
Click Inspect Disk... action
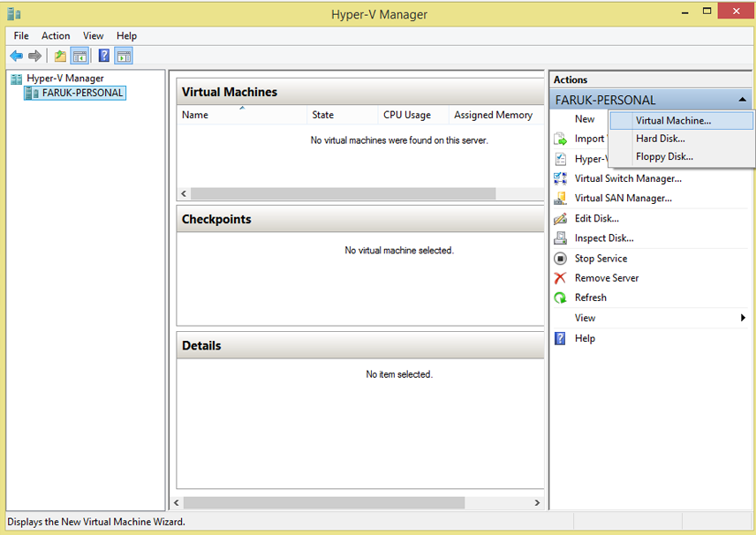[x=603, y=238]
